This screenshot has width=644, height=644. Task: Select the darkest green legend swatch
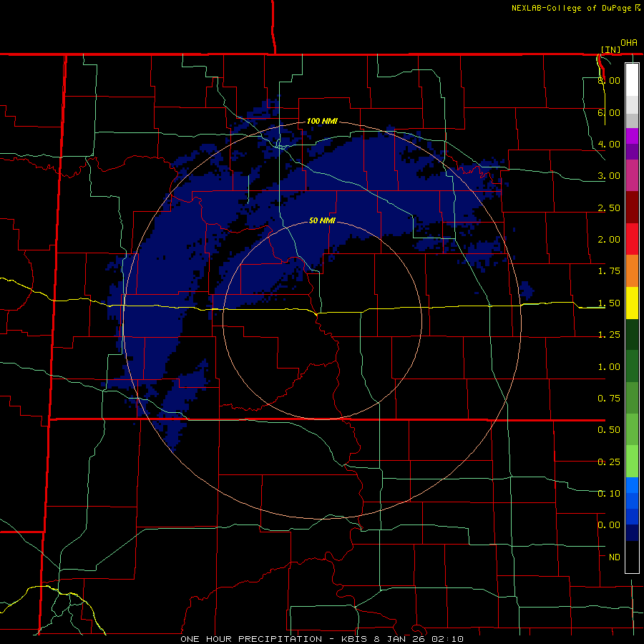[632, 335]
